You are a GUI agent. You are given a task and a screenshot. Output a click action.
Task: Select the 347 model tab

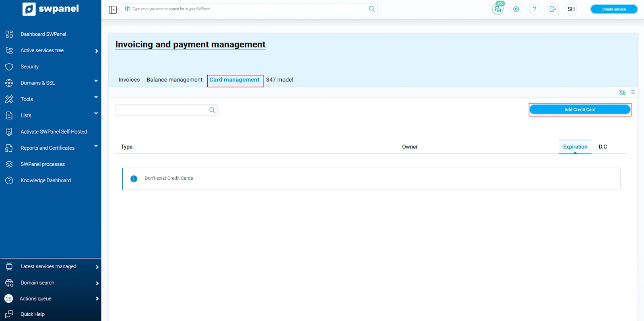pyautogui.click(x=279, y=80)
